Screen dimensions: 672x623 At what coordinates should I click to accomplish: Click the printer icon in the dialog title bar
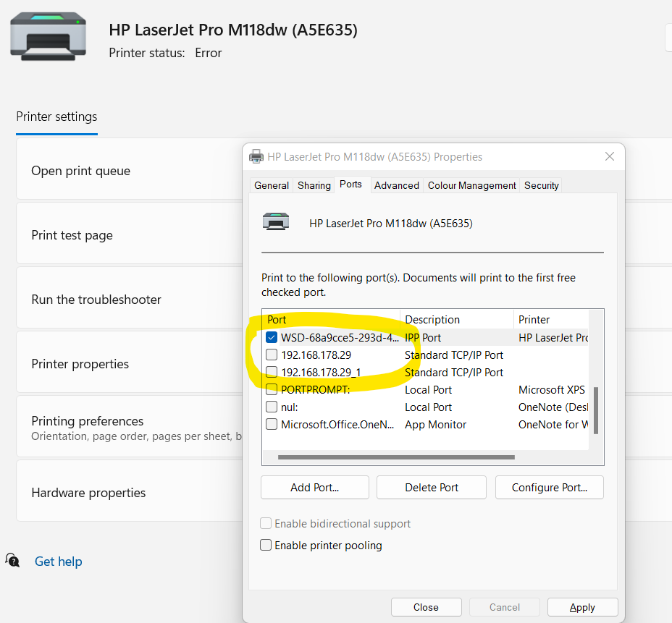(256, 156)
